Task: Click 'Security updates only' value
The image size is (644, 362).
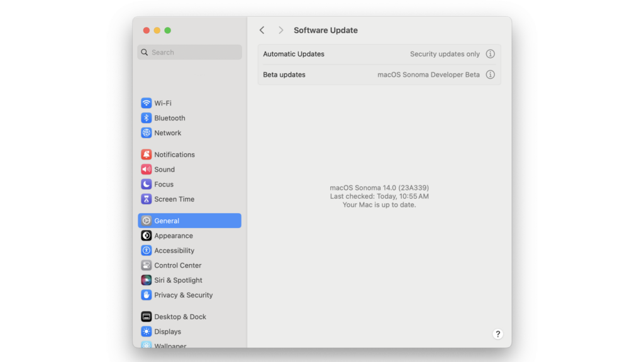Action: [445, 54]
